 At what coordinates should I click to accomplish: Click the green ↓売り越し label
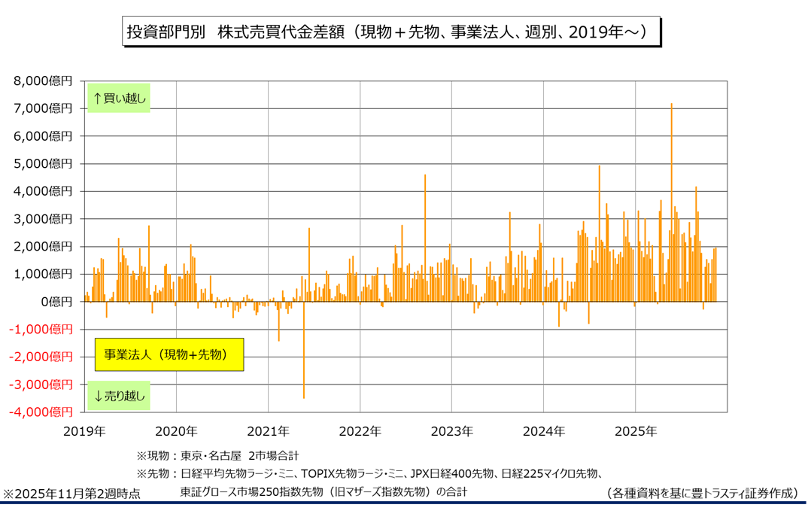pyautogui.click(x=119, y=395)
